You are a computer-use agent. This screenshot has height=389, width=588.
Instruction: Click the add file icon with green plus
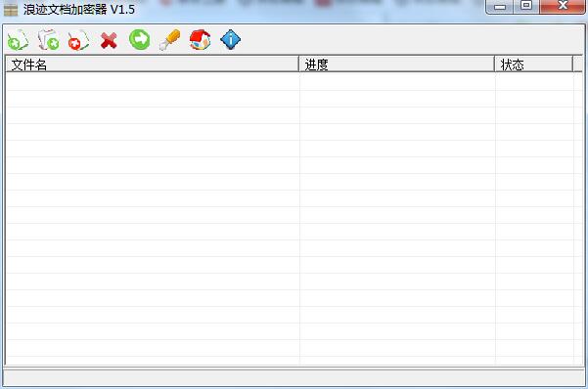pos(18,40)
